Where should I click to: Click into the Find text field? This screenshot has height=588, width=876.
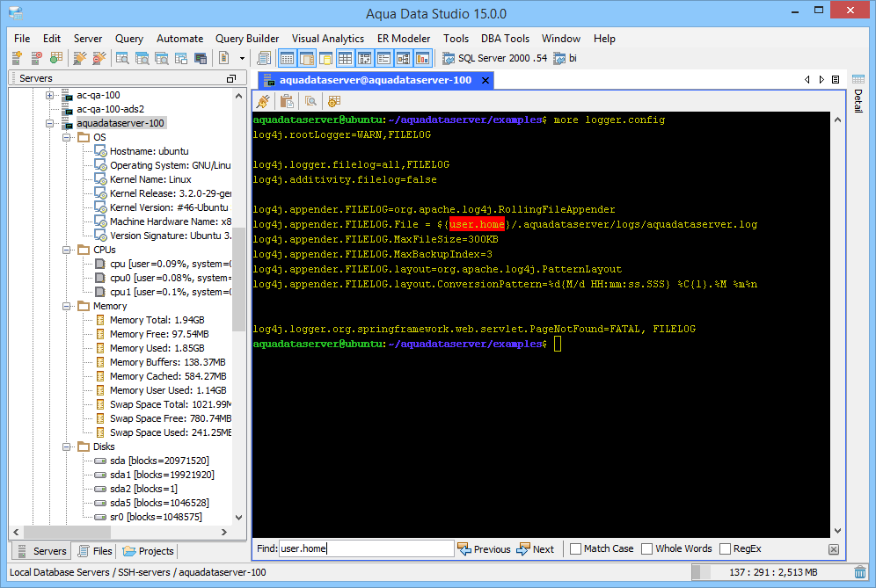[367, 548]
